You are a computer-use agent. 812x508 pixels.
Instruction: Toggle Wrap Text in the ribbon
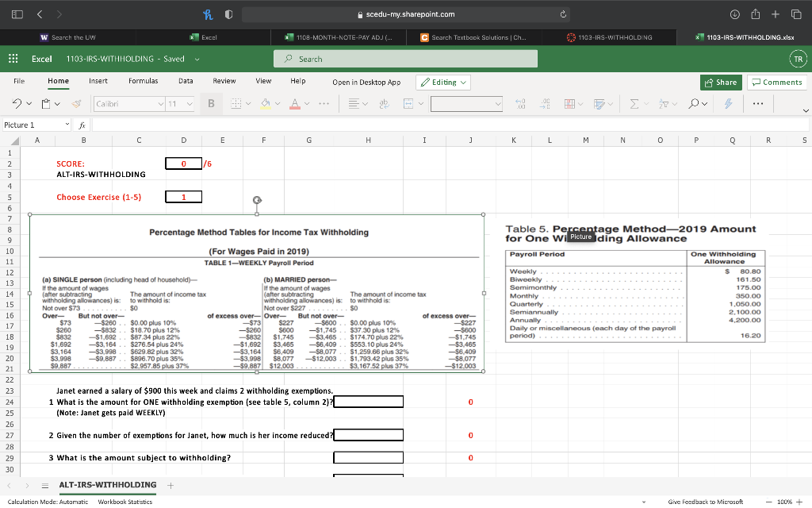click(x=383, y=103)
